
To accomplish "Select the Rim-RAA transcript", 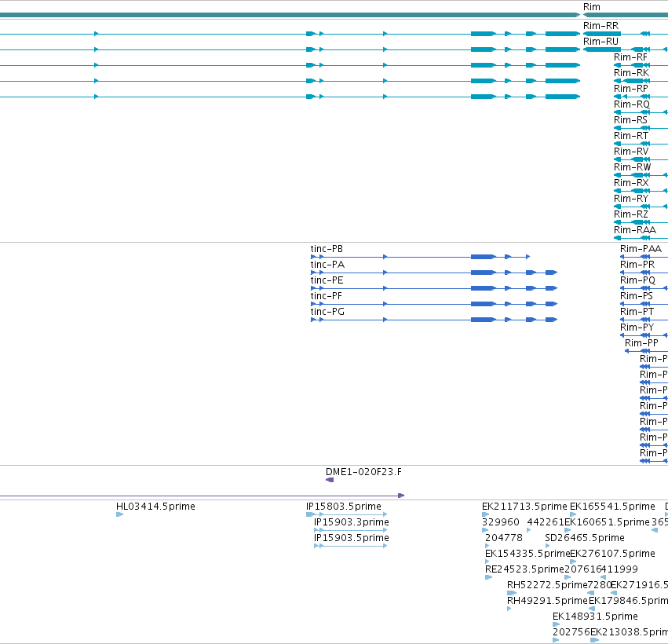I will tap(635, 230).
